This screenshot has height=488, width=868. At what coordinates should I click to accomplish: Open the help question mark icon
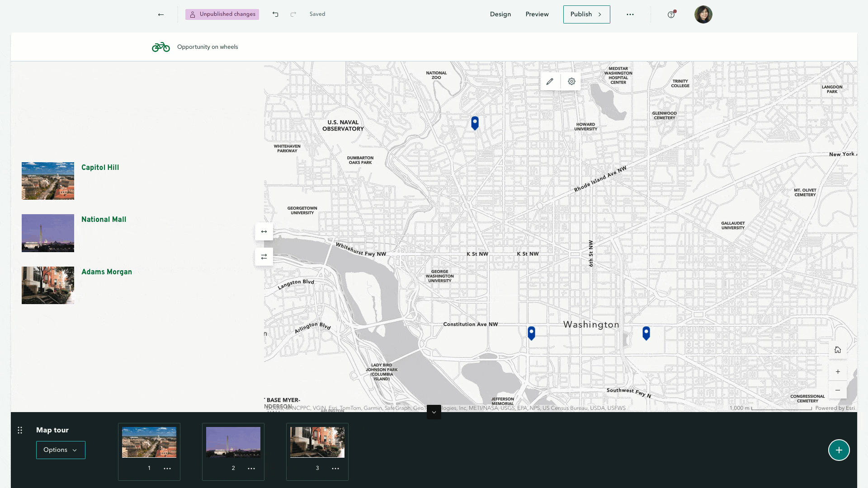(x=671, y=14)
